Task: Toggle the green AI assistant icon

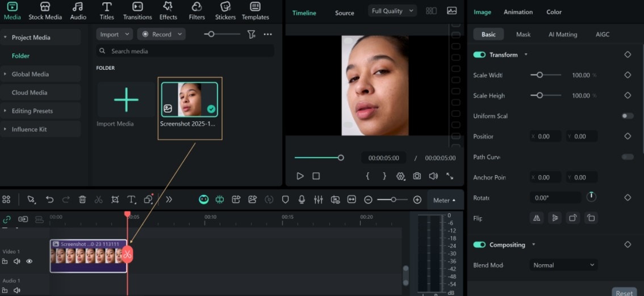Action: coord(204,200)
